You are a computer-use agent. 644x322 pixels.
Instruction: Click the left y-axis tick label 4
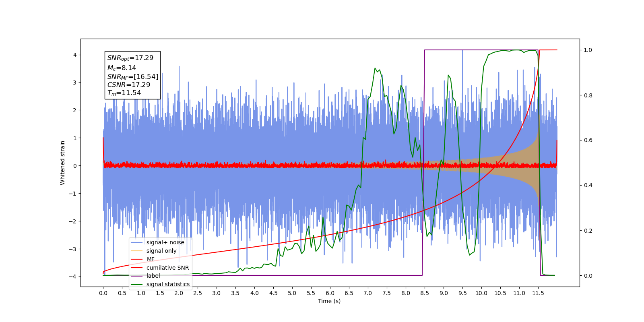[75, 55]
